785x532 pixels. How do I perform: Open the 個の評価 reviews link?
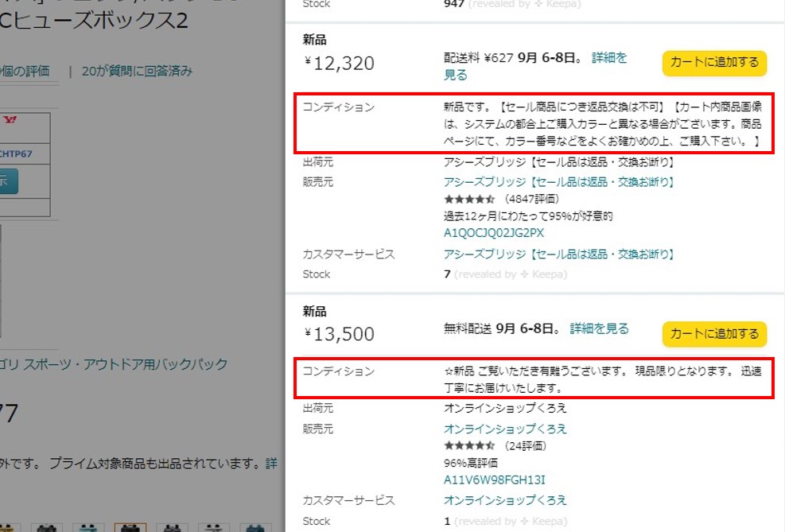(25, 71)
